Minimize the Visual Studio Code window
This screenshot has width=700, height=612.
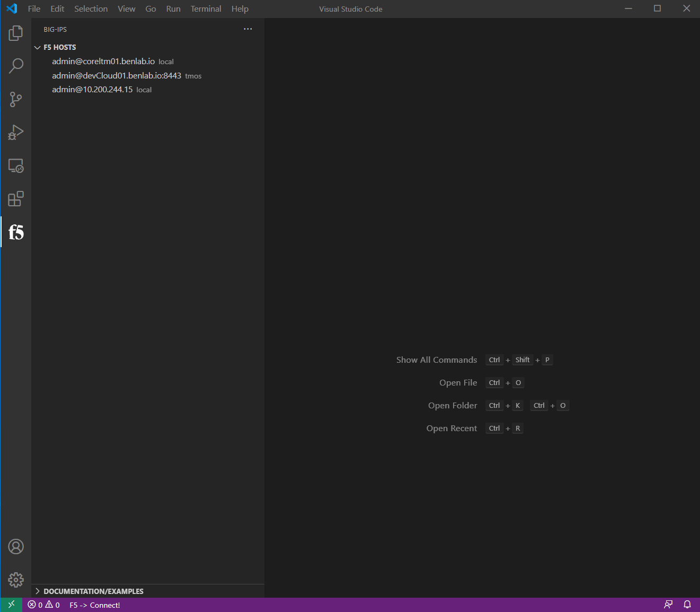pos(628,8)
